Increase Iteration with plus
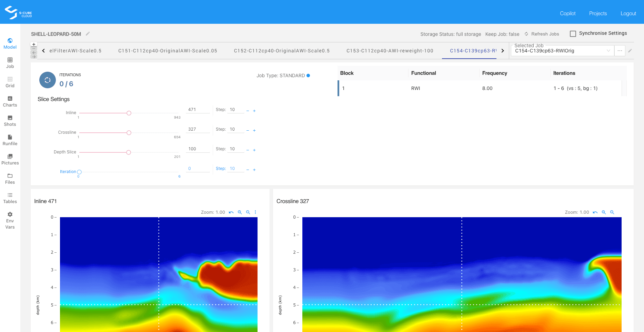Viewport: 644px width, 332px height. [254, 170]
